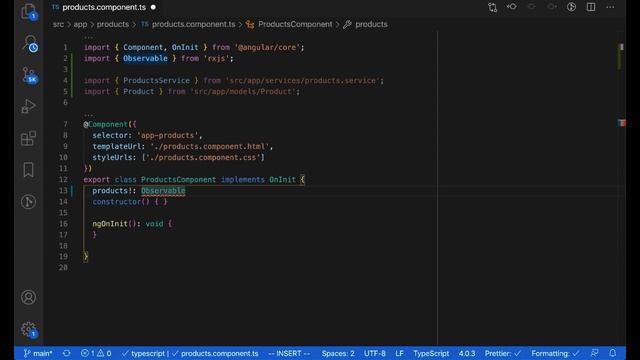Split the editor to the right

[591, 7]
